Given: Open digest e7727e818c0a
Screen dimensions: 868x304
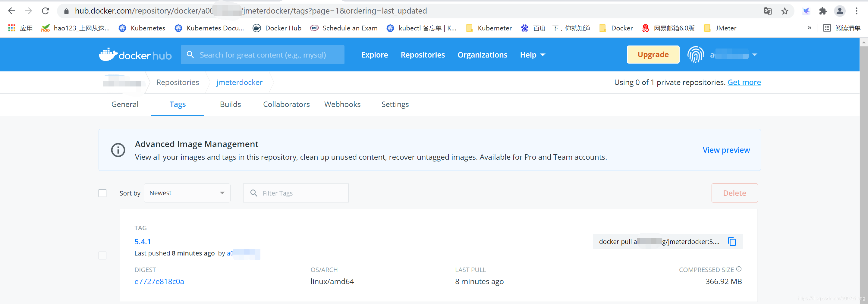Looking at the screenshot, I should pyautogui.click(x=159, y=281).
